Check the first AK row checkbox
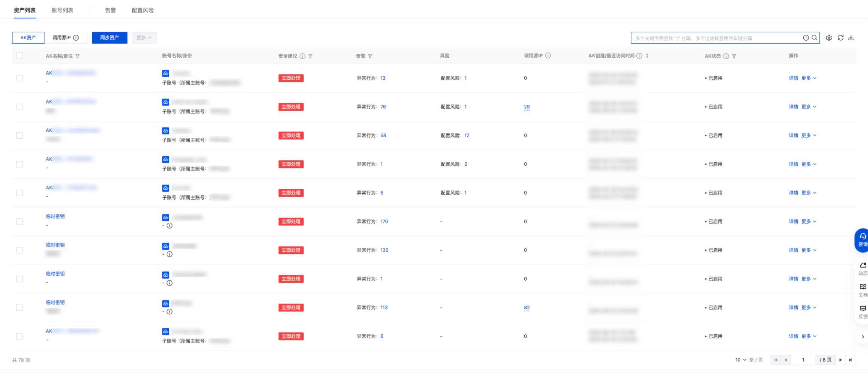The image size is (868, 373). pos(19,78)
